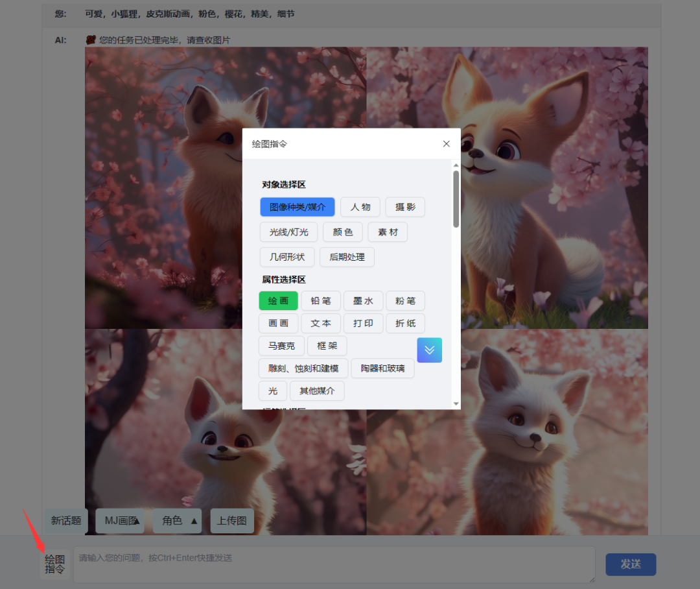Pick the 其他媒介 attribute

click(x=317, y=391)
